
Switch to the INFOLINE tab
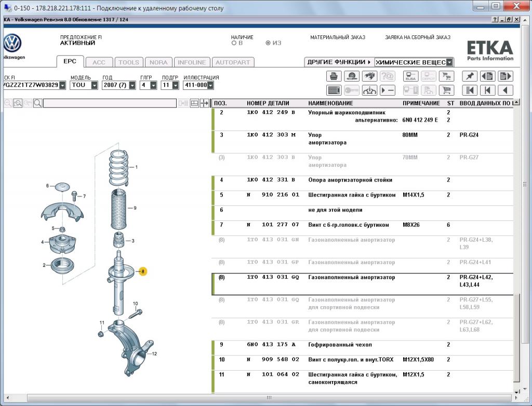click(x=192, y=62)
